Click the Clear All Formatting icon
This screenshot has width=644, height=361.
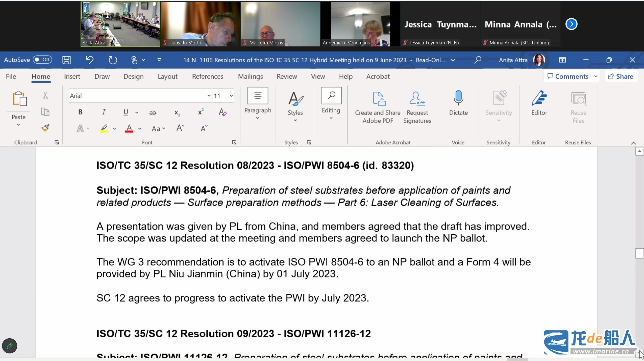click(x=222, y=112)
